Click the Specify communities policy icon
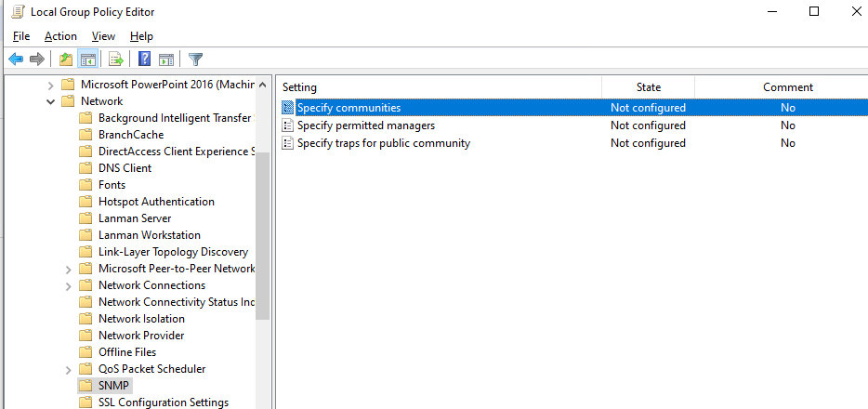Screen dimensions: 868x409 coord(287,108)
